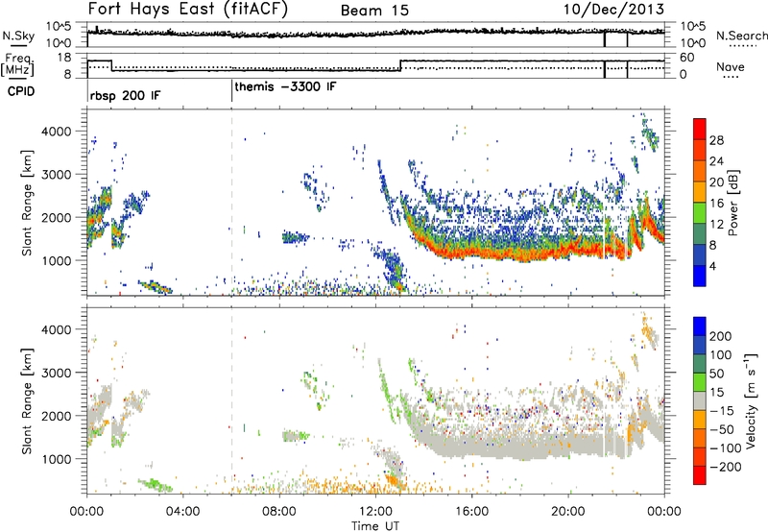Click the 'N.Sky' legend label
Screen dimensions: 768x532
tap(18, 36)
